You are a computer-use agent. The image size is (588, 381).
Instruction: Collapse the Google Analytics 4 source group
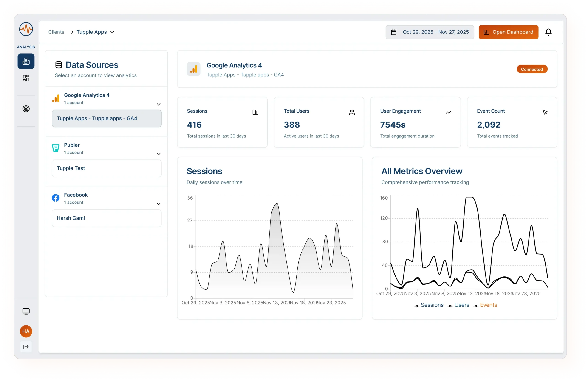click(x=158, y=104)
